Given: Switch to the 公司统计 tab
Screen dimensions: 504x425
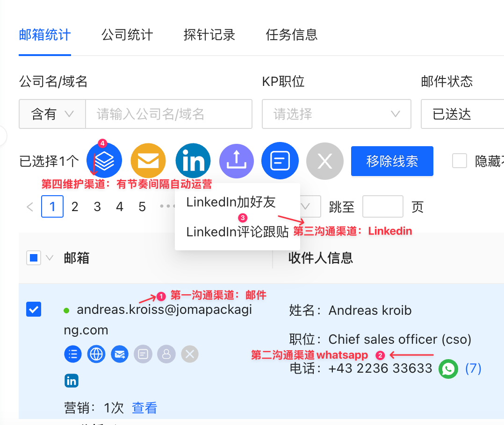Looking at the screenshot, I should point(127,35).
